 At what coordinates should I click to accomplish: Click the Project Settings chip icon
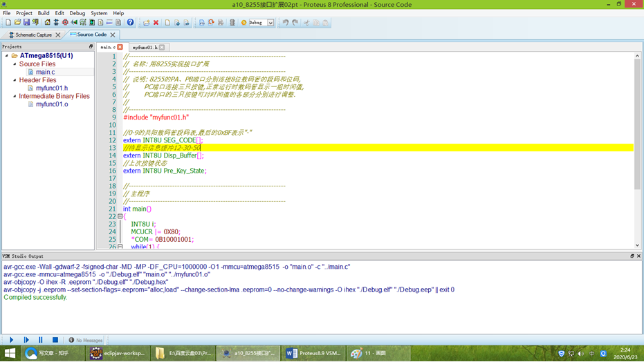(x=232, y=23)
